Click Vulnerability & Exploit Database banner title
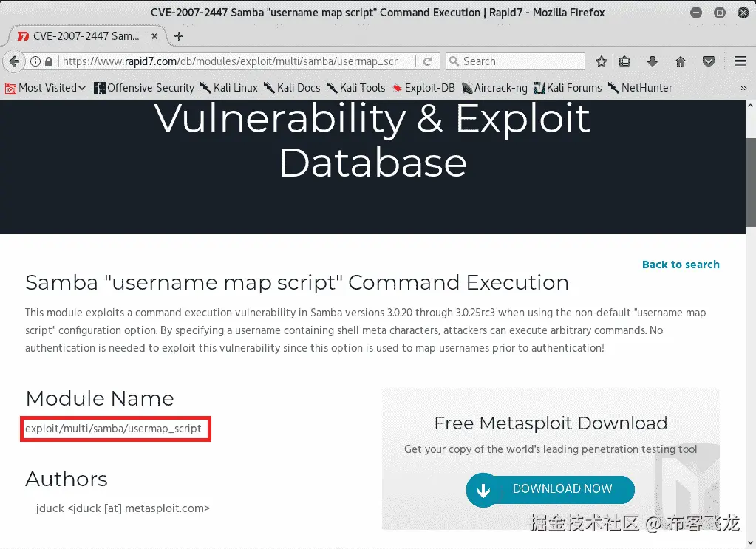This screenshot has height=549, width=756. [x=372, y=140]
